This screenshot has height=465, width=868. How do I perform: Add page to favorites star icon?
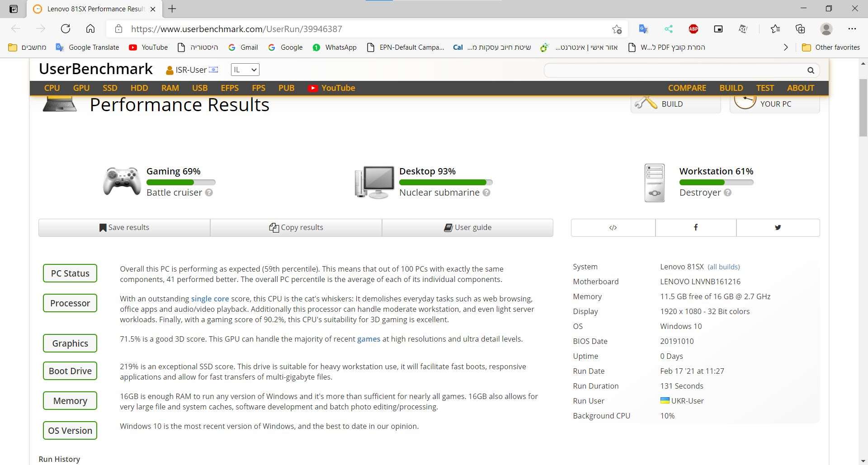tap(617, 29)
